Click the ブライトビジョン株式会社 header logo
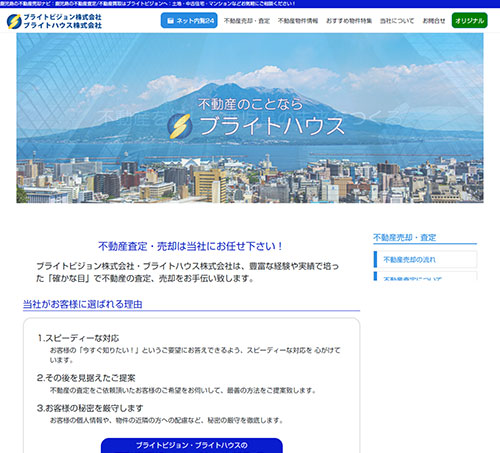 tap(54, 21)
